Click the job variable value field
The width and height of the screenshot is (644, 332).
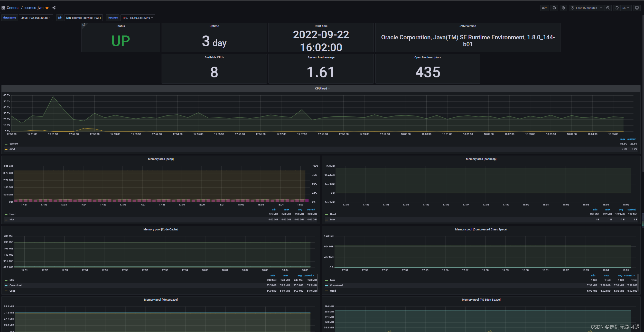(83, 18)
